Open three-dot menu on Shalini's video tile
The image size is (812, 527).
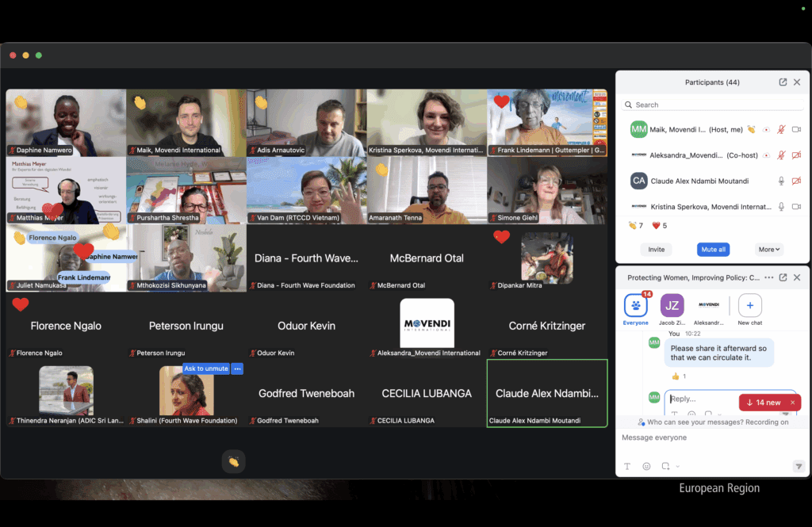[237, 369]
